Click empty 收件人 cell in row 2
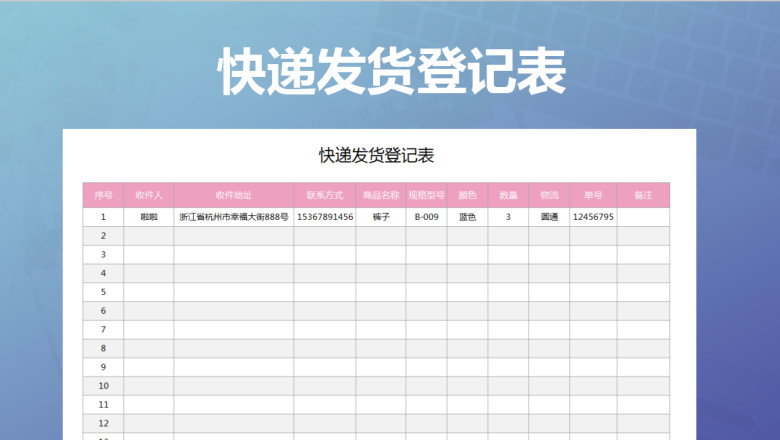 click(x=149, y=236)
